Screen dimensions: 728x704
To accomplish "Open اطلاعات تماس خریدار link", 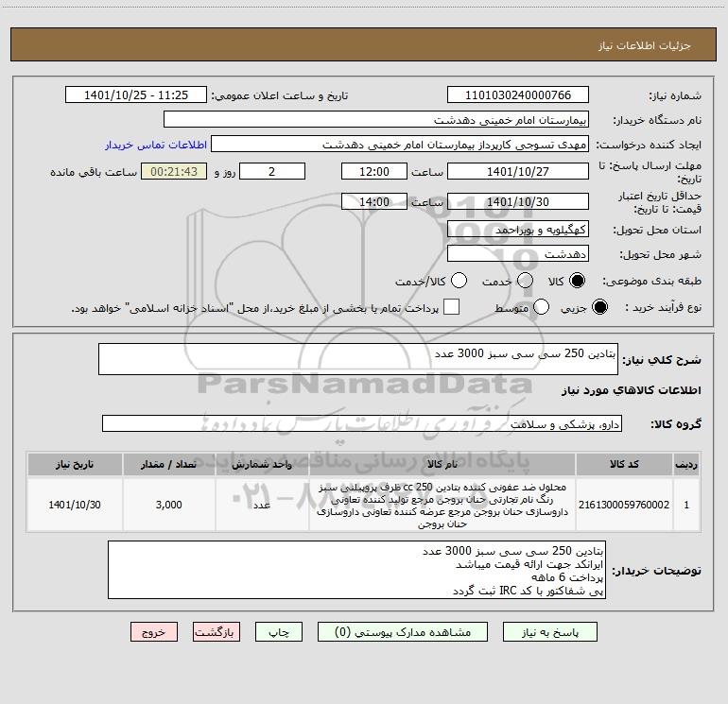I will (156, 145).
